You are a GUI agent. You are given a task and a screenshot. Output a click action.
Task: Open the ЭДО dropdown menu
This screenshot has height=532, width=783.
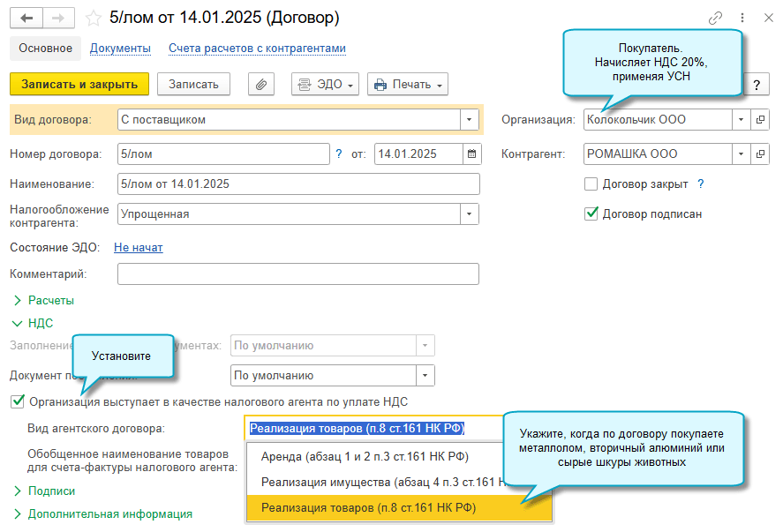coord(325,85)
